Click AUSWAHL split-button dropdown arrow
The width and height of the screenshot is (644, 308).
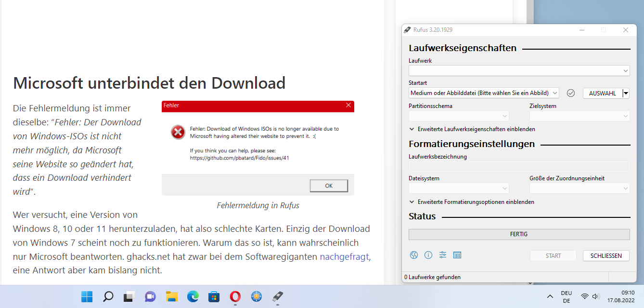pos(626,93)
